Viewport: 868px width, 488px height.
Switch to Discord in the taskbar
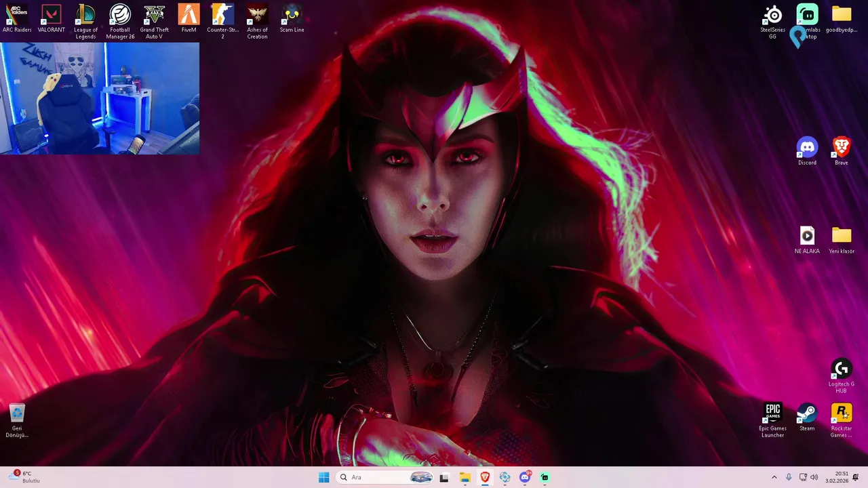tap(525, 477)
